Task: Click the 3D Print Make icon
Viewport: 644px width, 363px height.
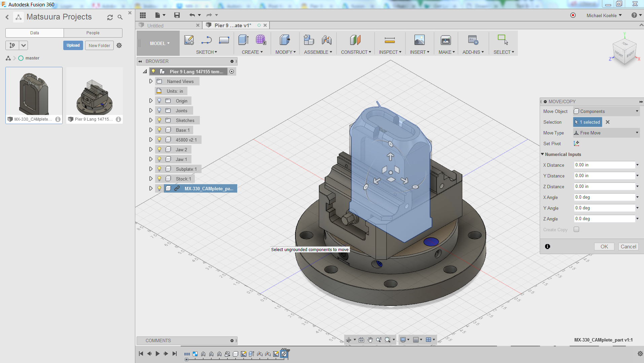Action: (x=446, y=40)
